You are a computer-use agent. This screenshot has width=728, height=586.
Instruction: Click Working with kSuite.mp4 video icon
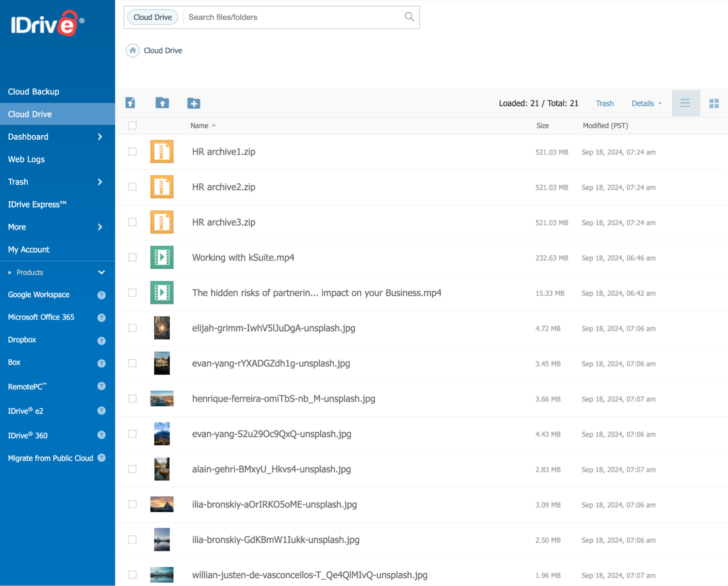[x=162, y=257]
